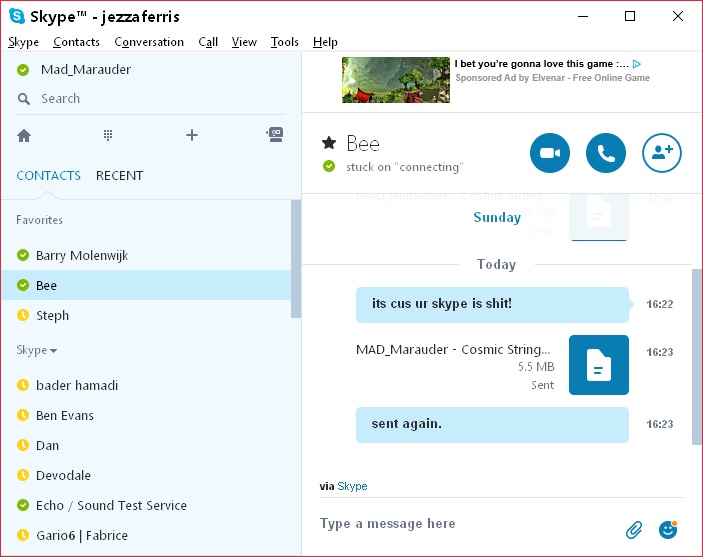Screen dimensions: 703x557
Task: Click the Mad_Marauder profile name
Action: click(86, 70)
